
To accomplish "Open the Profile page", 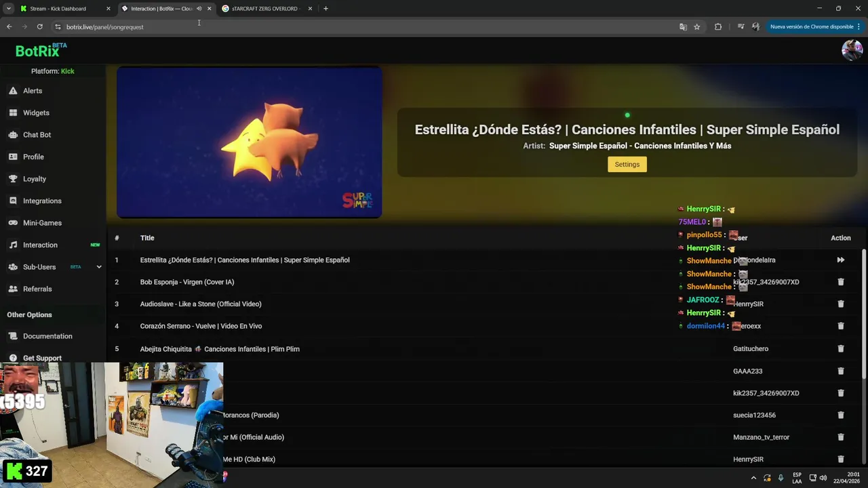I will click(x=33, y=157).
